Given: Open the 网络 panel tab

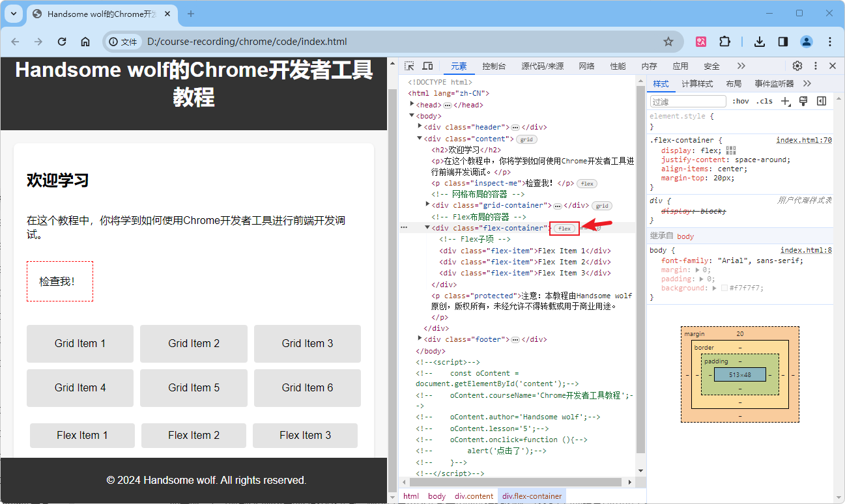Looking at the screenshot, I should click(x=586, y=66).
